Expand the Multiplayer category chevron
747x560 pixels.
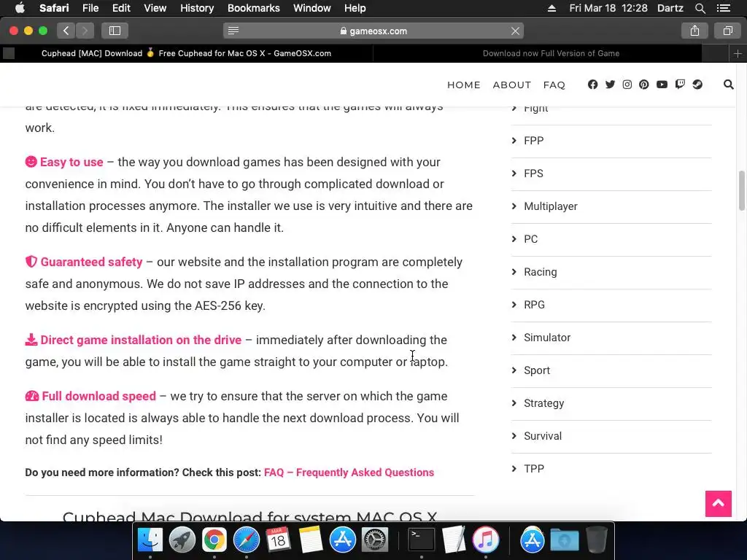click(x=514, y=206)
